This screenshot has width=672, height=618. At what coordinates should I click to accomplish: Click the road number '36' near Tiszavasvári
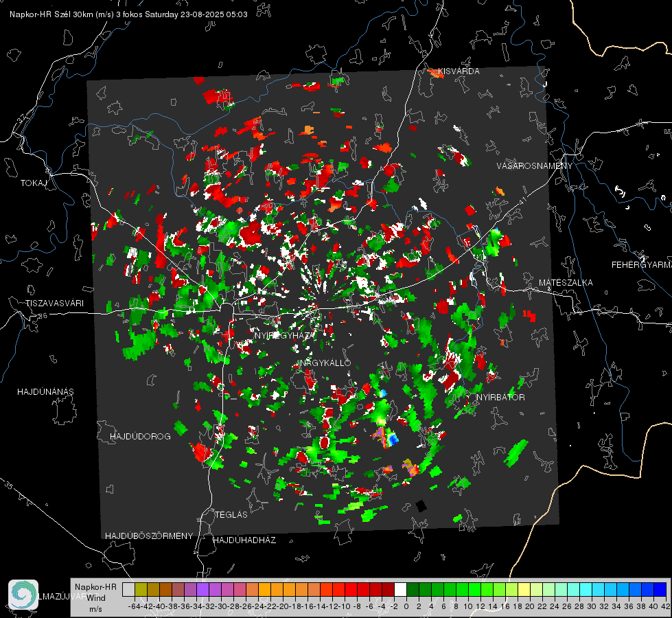pyautogui.click(x=43, y=316)
